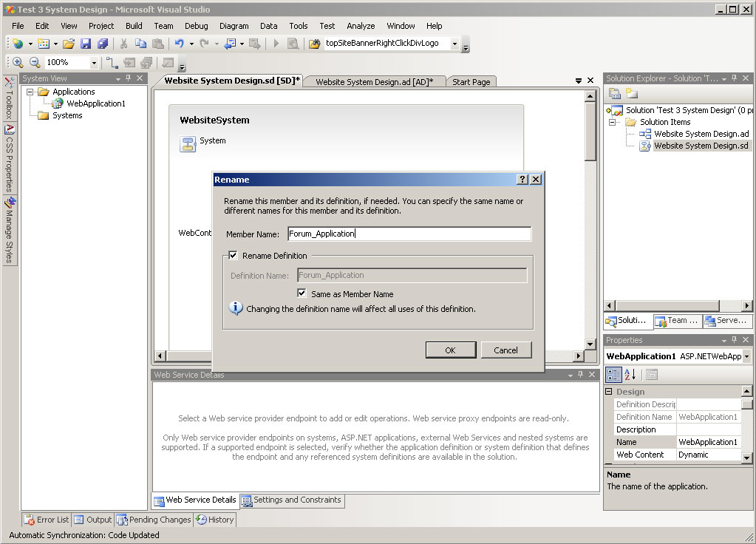Click Cancel in the Rename dialog
Screen dimensions: 756x544
pos(505,350)
